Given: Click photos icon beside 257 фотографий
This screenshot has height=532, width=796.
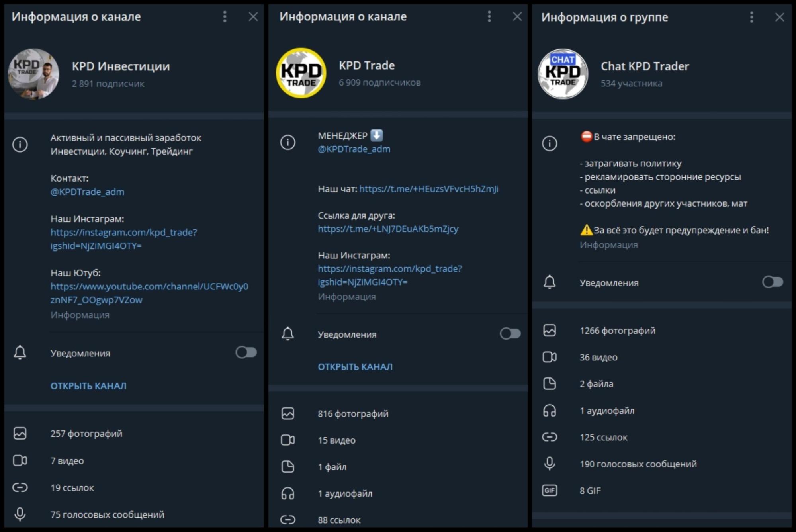Looking at the screenshot, I should tap(20, 433).
